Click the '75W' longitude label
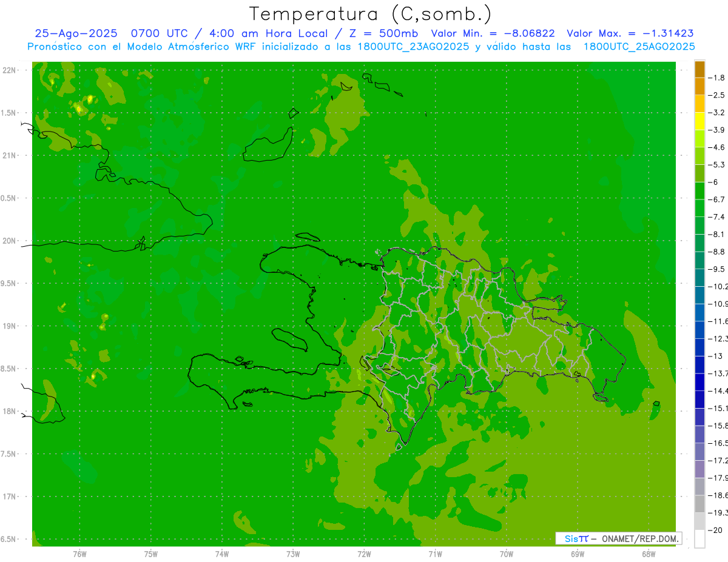The width and height of the screenshot is (728, 562). click(x=151, y=554)
